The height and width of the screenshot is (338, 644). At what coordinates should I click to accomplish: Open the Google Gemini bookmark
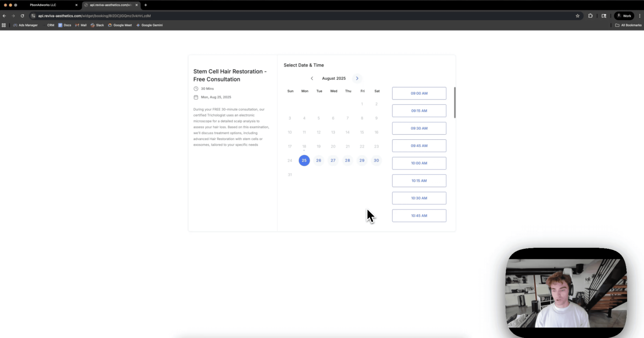click(x=150, y=25)
